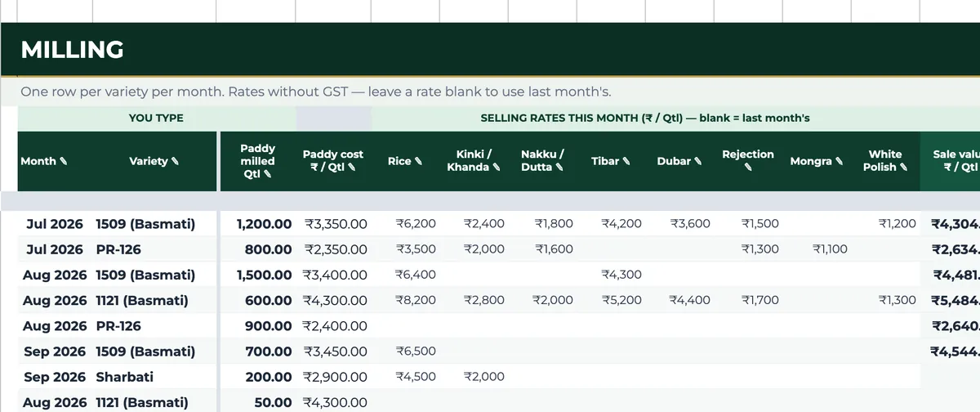
Task: Click empty Rice rate cell in Aug 2026 PR-126 row
Action: coord(406,326)
